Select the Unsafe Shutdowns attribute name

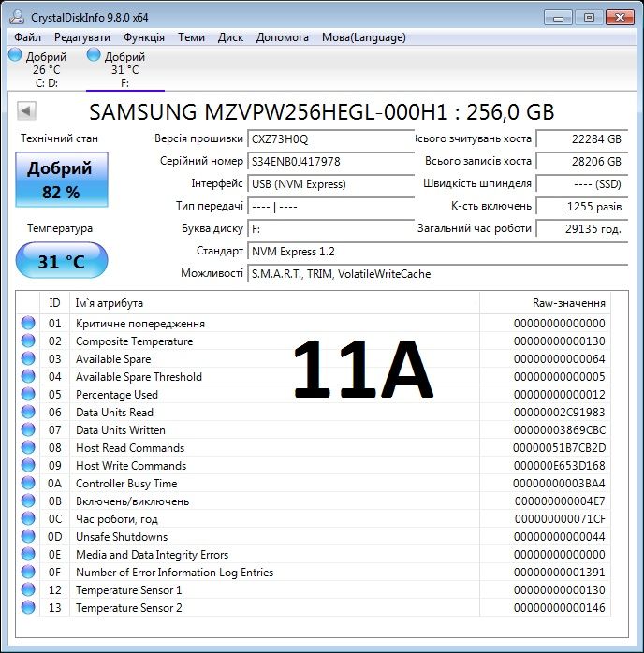(x=122, y=536)
